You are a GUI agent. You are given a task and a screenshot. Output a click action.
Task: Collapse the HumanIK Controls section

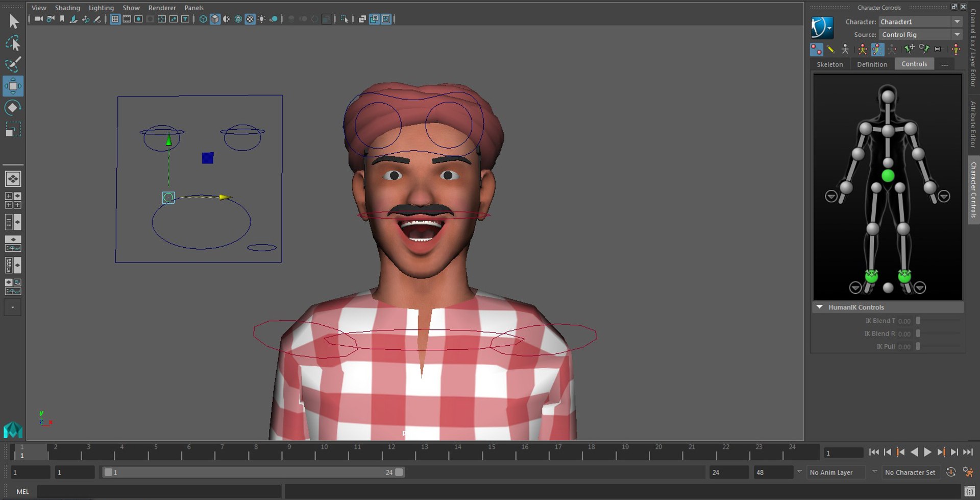(x=820, y=307)
